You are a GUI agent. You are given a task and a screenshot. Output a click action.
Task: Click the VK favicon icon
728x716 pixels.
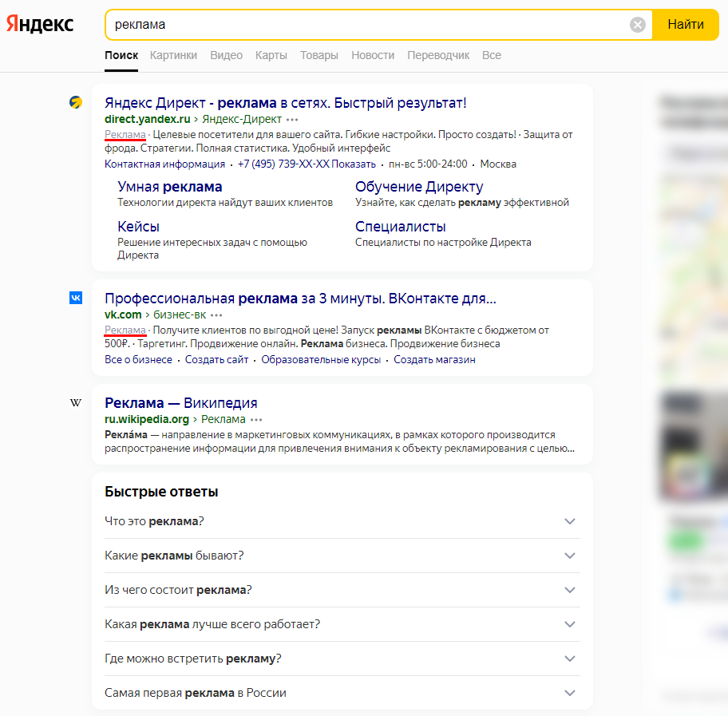(76, 298)
